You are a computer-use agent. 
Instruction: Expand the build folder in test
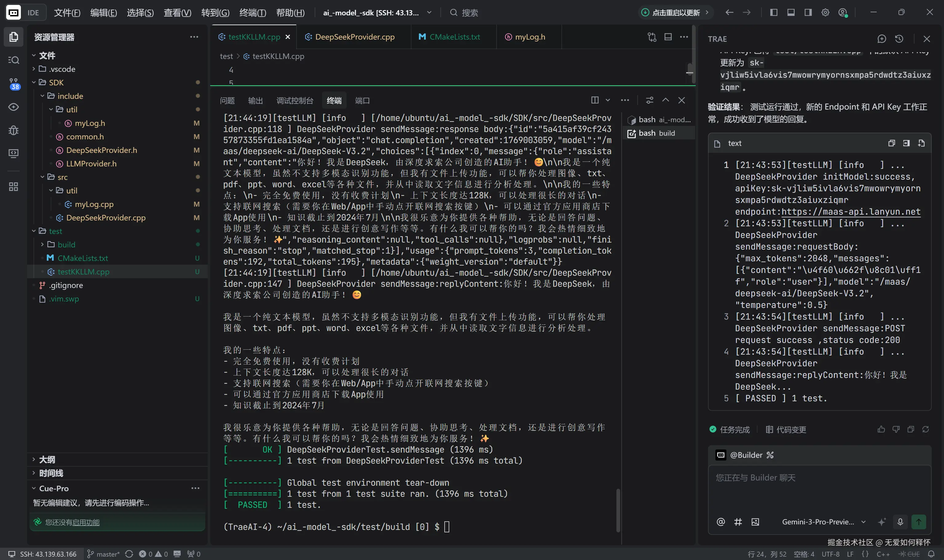tap(66, 244)
